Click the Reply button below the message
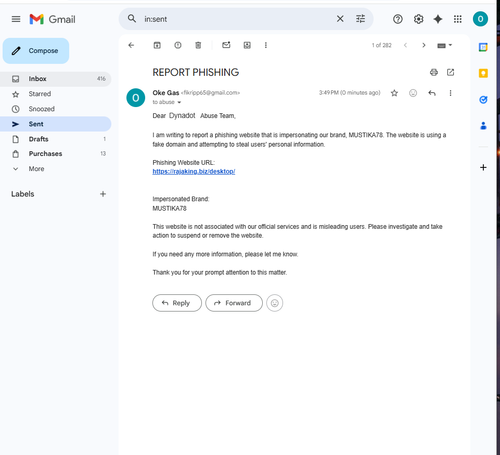The image size is (500, 455). click(177, 303)
